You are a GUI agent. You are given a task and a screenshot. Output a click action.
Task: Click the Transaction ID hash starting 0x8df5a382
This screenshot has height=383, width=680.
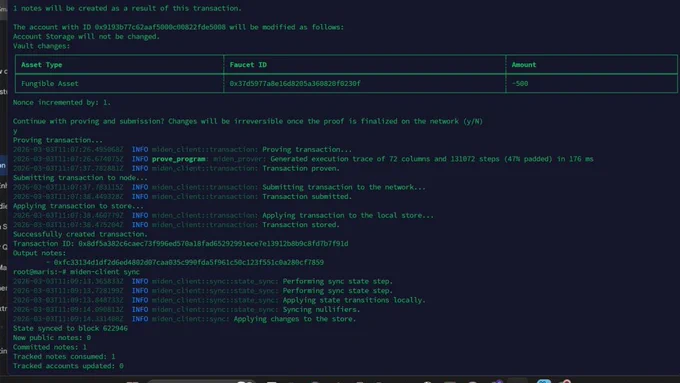[x=213, y=244]
